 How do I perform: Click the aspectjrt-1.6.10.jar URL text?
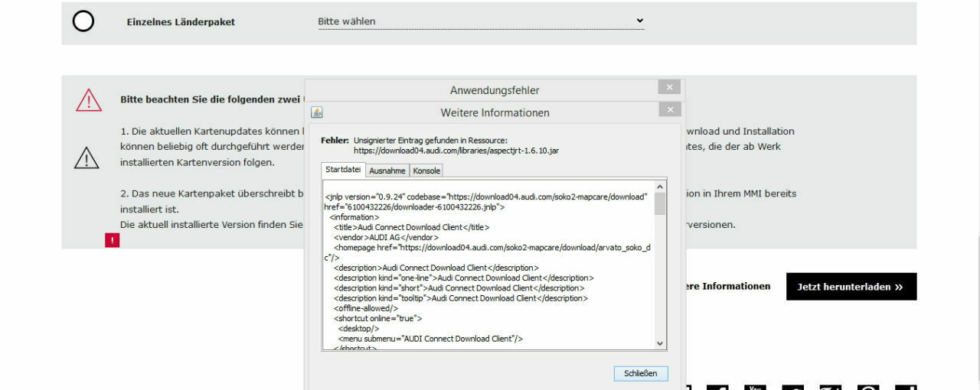456,151
